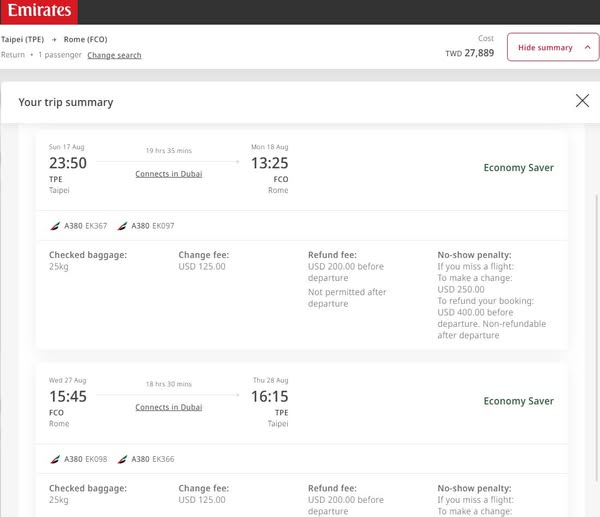Screen dimensions: 600x517
Task: Click the aircraft tail icon beside EK367
Action: [55, 227]
